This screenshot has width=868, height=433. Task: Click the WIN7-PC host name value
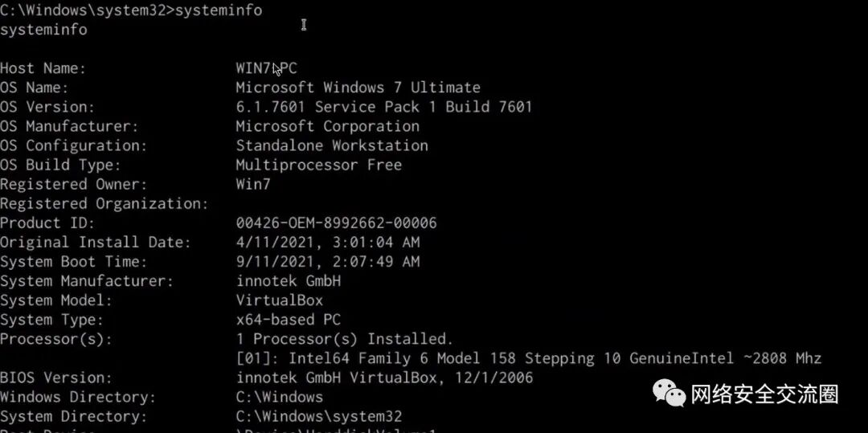[266, 68]
